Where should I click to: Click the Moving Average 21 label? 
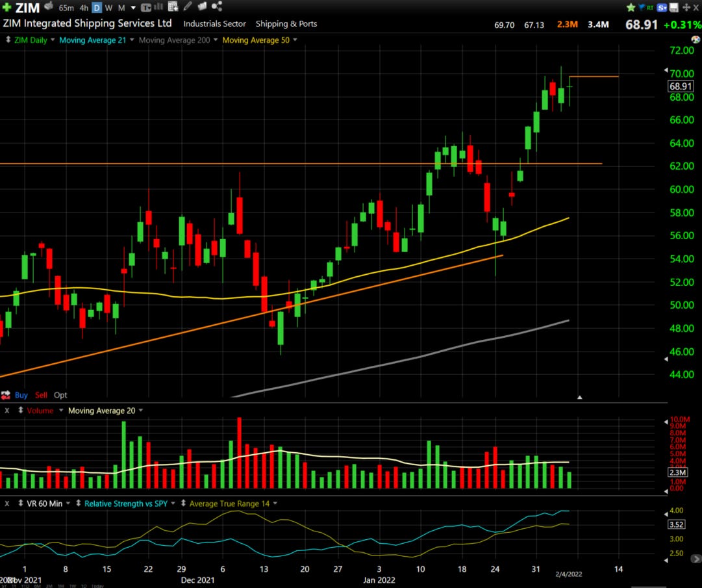tap(93, 40)
